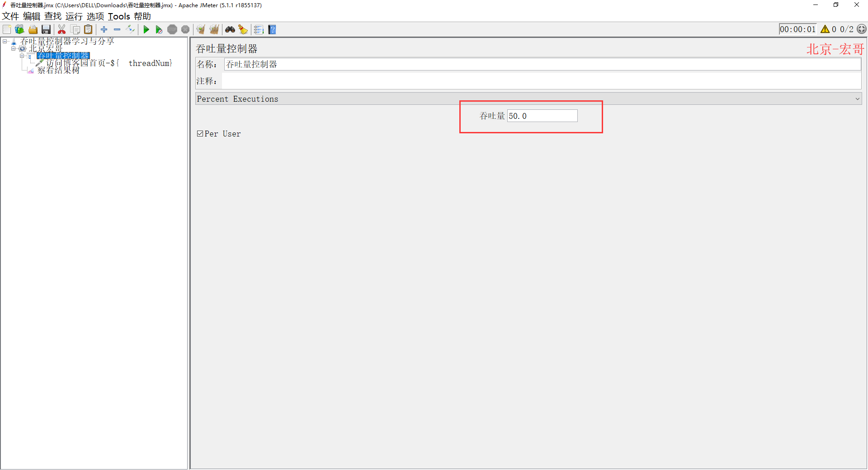Select 吞吐量控制器学习与分享 test plan node
This screenshot has width=868, height=470.
pos(67,41)
